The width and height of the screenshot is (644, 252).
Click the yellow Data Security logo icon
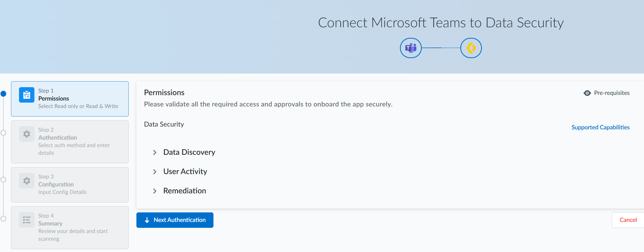[x=471, y=48]
